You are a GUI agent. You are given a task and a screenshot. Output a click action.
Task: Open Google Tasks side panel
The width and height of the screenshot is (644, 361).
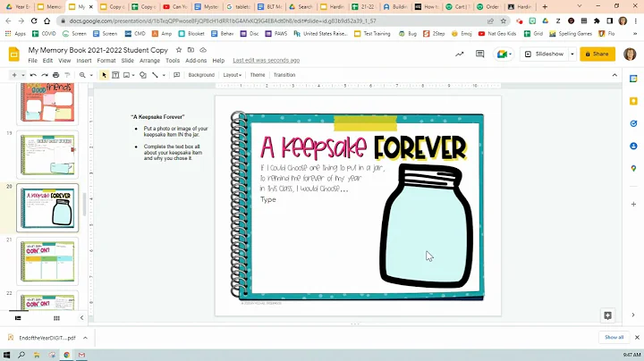[x=633, y=123]
